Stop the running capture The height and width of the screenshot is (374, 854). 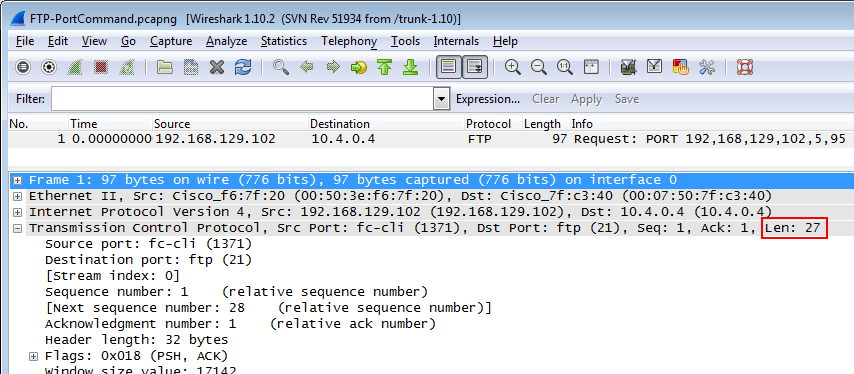101,68
